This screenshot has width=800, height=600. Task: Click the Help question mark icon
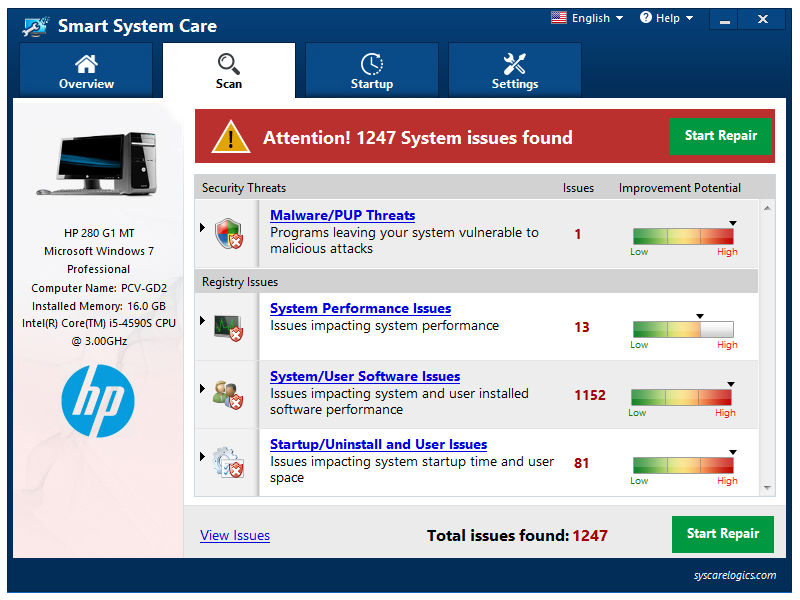(x=645, y=18)
